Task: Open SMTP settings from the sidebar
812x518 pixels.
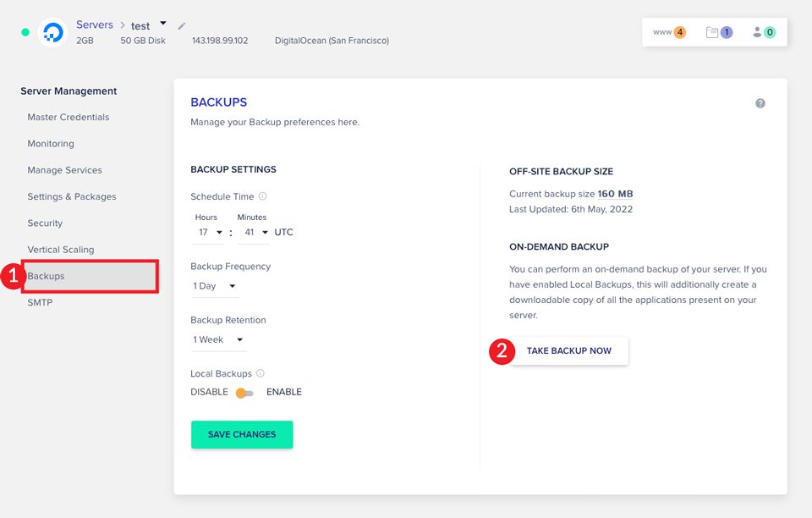Action: (x=39, y=302)
